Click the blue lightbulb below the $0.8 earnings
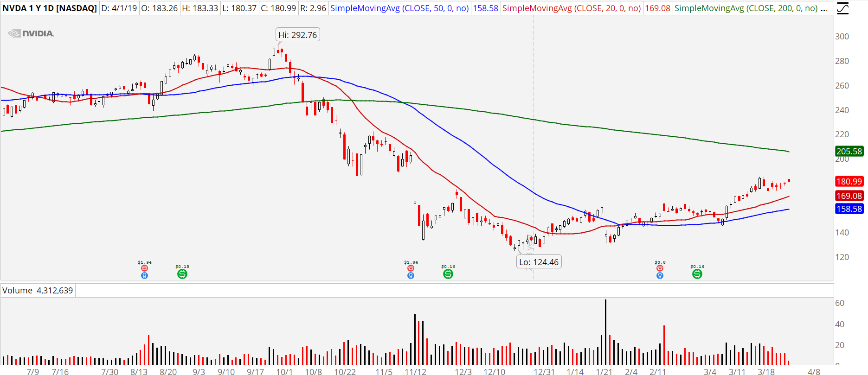Screen dimensions: 868x375 coord(660,276)
